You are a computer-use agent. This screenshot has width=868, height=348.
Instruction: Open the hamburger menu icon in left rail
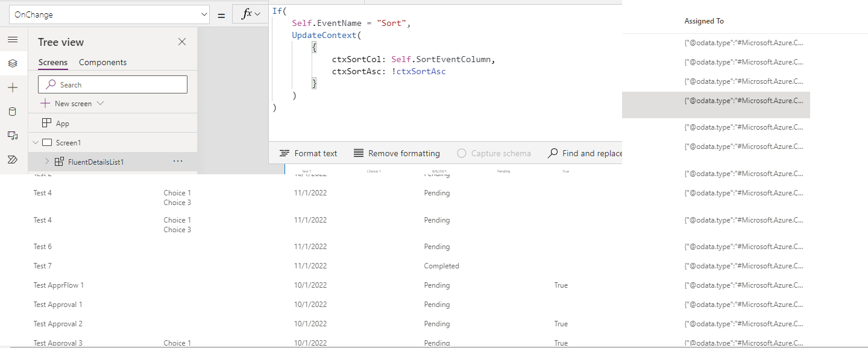tap(13, 40)
